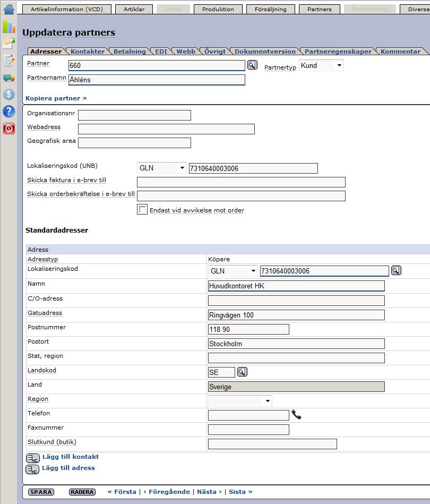Go to Nästa record link
Viewport: 430px width, 504px height.
click(x=209, y=492)
